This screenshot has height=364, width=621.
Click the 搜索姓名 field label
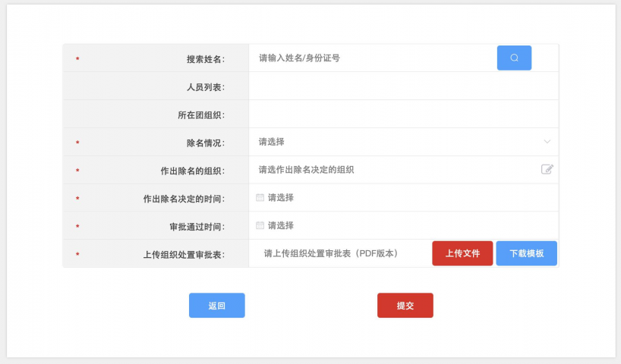click(x=205, y=59)
